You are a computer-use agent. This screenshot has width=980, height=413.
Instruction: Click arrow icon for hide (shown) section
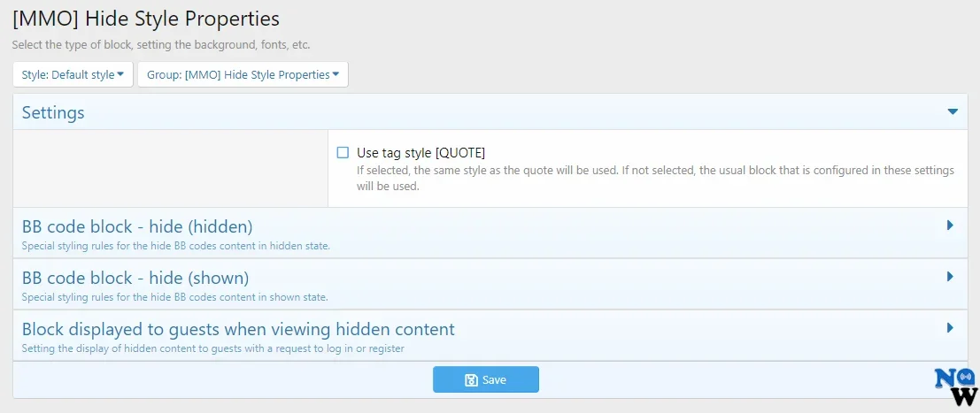[x=950, y=277]
